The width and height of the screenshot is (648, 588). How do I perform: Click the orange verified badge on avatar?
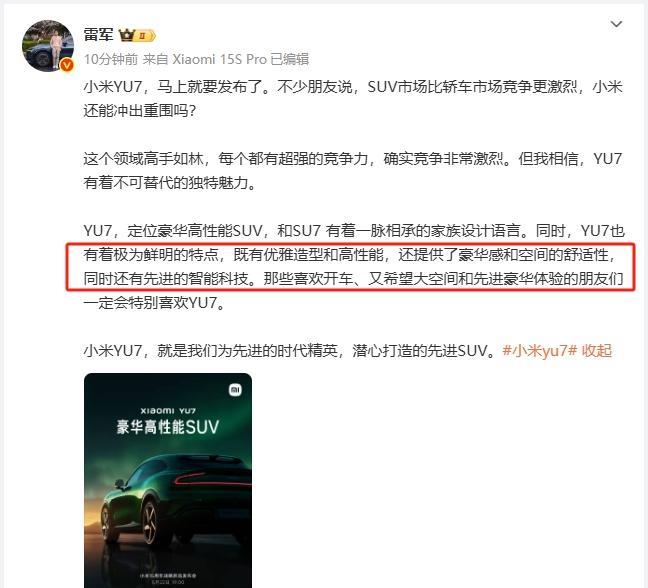[x=67, y=65]
